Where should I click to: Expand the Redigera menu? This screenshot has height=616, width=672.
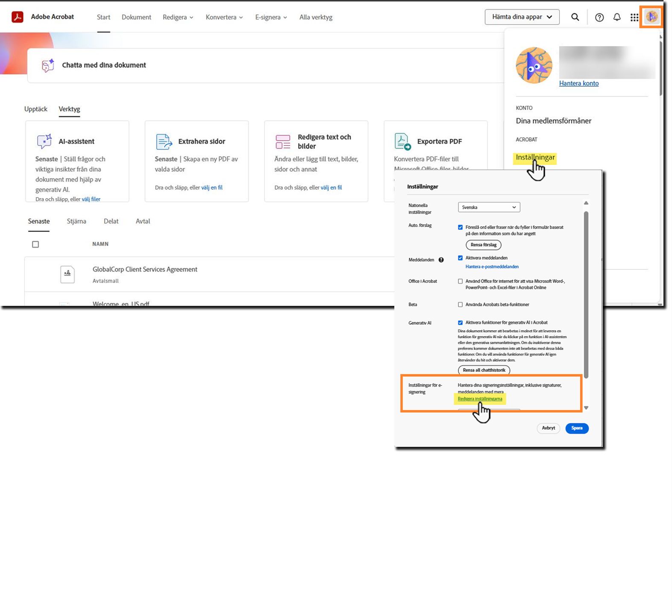coord(178,17)
